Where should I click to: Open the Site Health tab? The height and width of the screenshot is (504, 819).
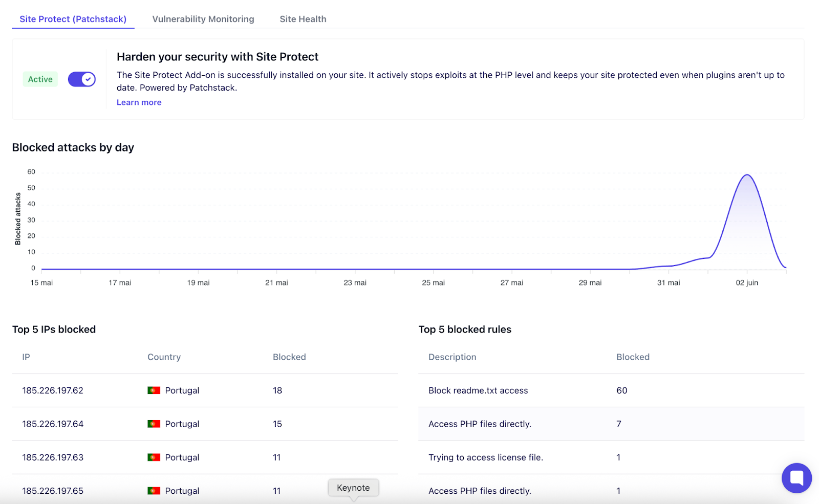[303, 19]
